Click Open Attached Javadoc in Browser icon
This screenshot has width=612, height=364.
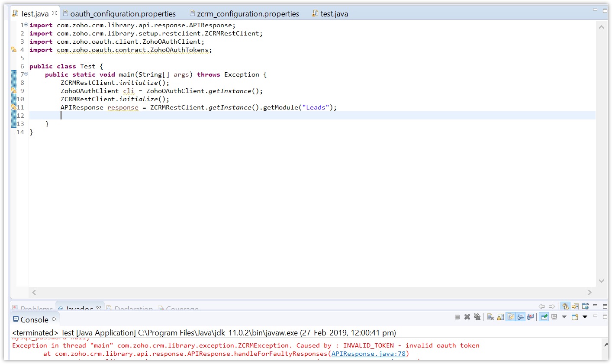(x=585, y=306)
